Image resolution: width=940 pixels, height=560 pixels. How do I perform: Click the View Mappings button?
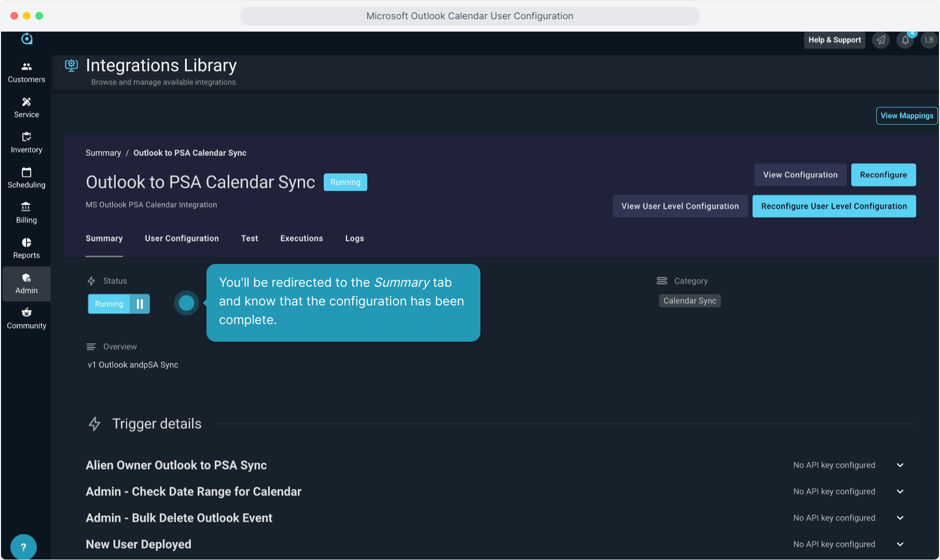906,116
